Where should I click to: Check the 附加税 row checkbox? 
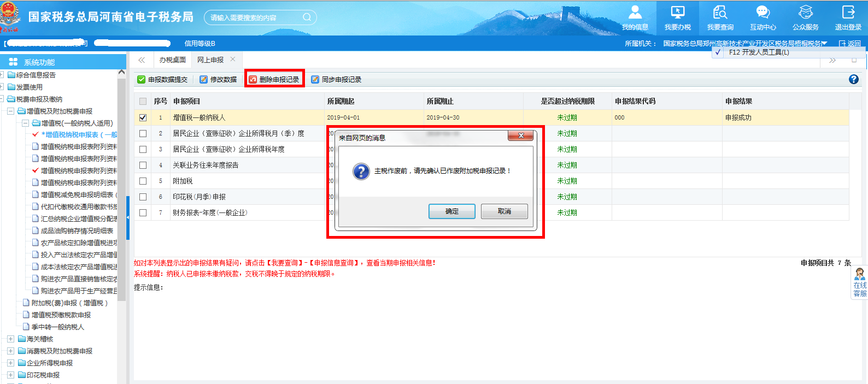tap(143, 181)
